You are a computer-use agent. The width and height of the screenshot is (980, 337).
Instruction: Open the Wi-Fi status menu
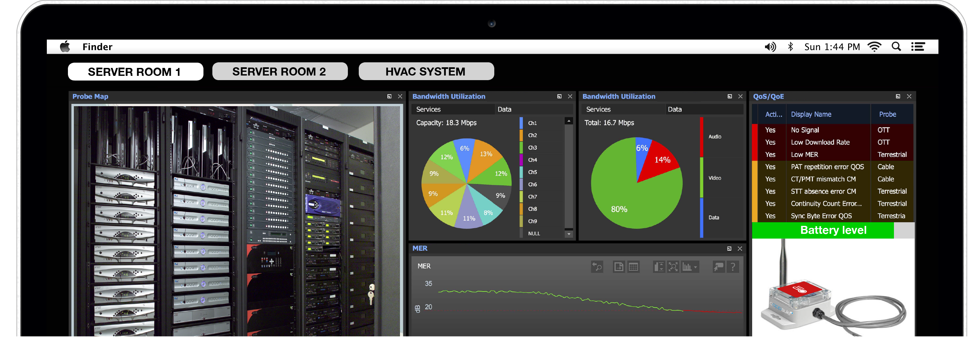(x=874, y=47)
